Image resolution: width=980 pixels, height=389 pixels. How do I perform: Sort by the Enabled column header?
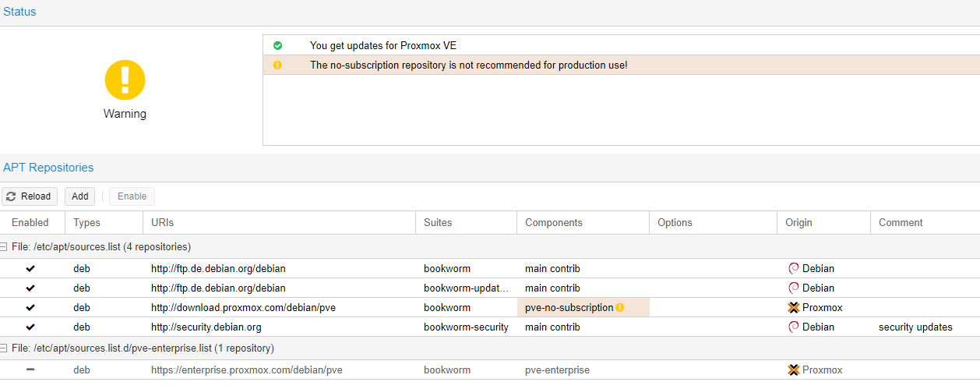33,222
